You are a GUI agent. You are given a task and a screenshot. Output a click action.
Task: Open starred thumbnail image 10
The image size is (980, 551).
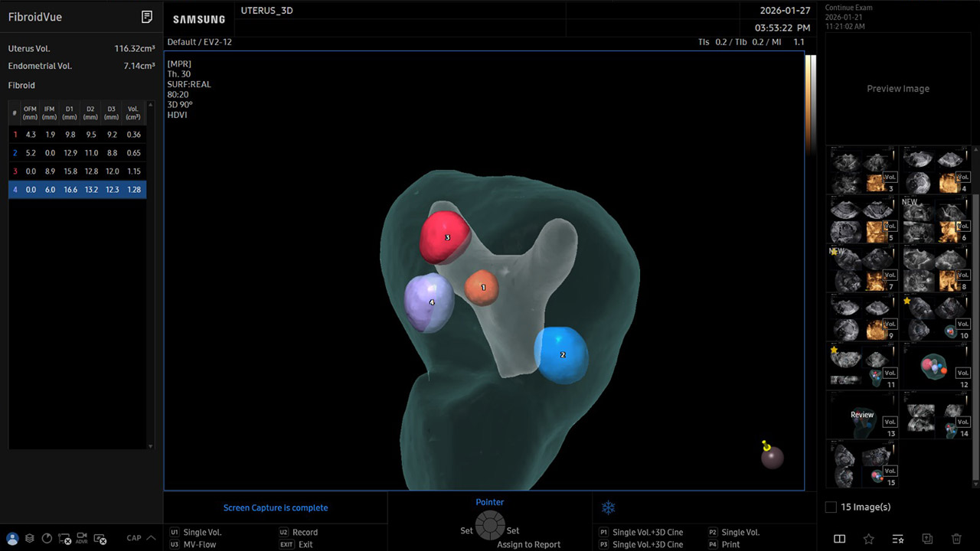(936, 317)
